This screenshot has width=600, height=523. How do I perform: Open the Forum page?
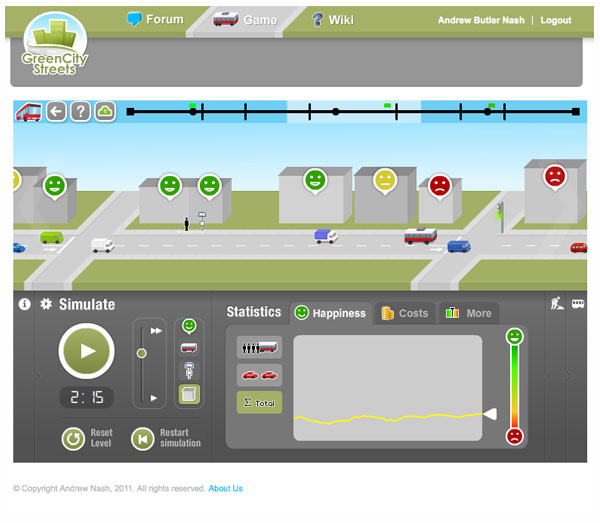tap(155, 19)
